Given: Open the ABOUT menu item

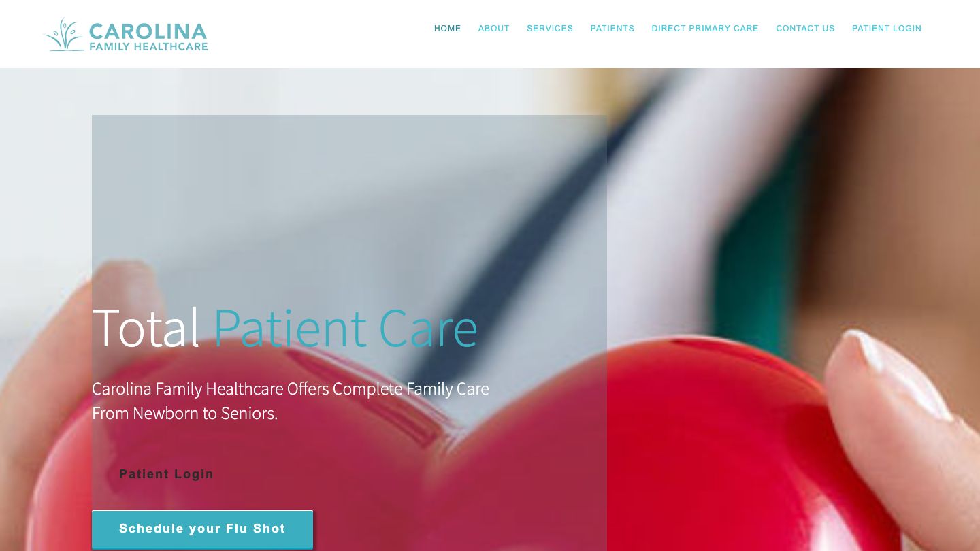Looking at the screenshot, I should click(x=493, y=29).
